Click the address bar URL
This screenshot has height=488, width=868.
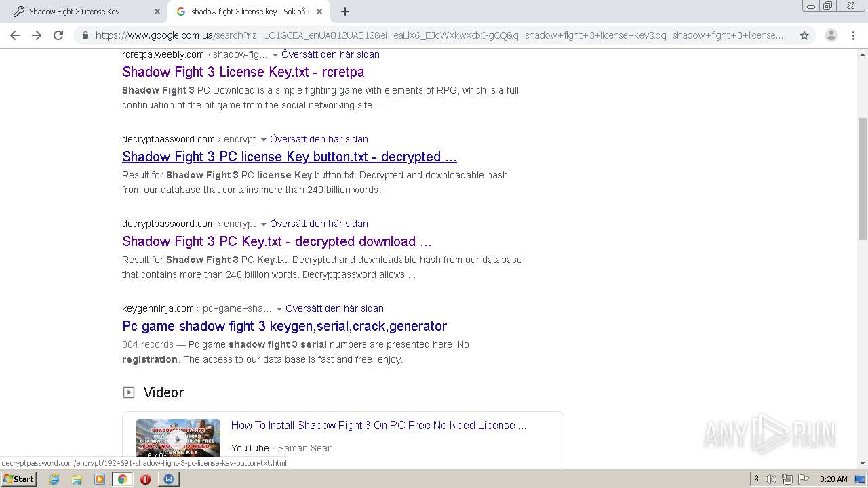click(439, 35)
